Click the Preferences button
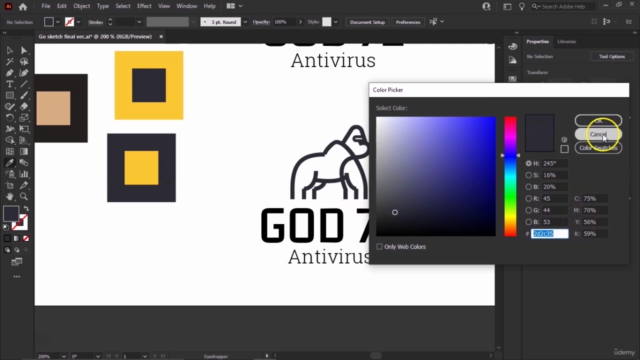Screen dimensions: 640x360 click(408, 22)
